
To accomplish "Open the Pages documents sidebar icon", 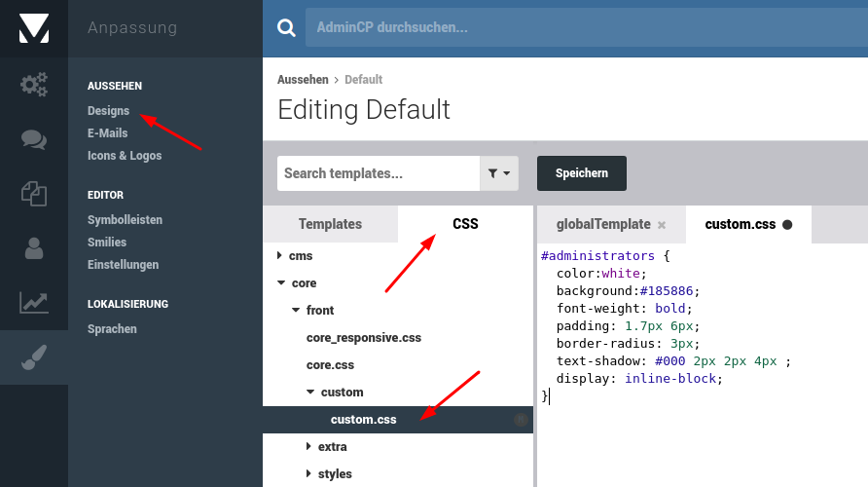I will pyautogui.click(x=34, y=194).
